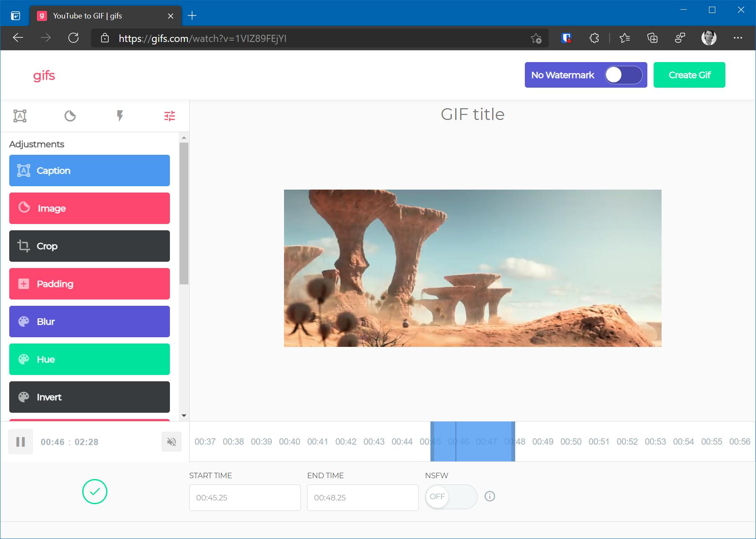Open the Extensions puzzle icon

click(594, 38)
